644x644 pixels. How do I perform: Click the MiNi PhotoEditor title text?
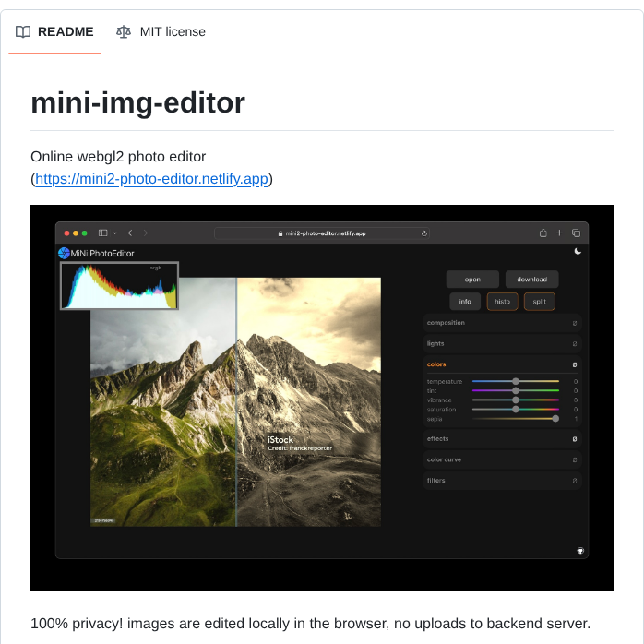point(102,254)
